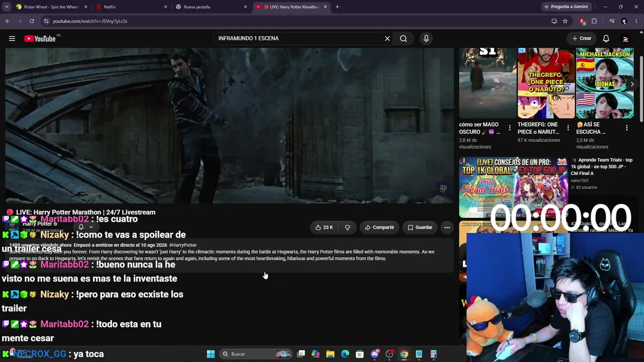Open the Crear menu
Viewport: 644px width, 362px height.
[582, 38]
